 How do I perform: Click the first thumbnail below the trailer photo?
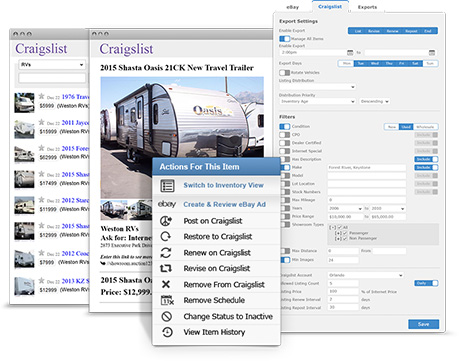point(114,209)
